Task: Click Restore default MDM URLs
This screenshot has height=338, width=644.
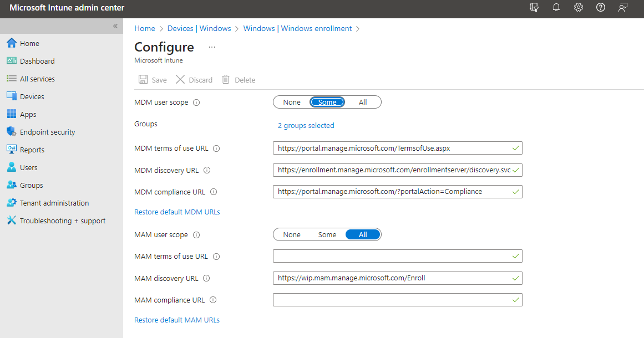Action: coord(177,212)
